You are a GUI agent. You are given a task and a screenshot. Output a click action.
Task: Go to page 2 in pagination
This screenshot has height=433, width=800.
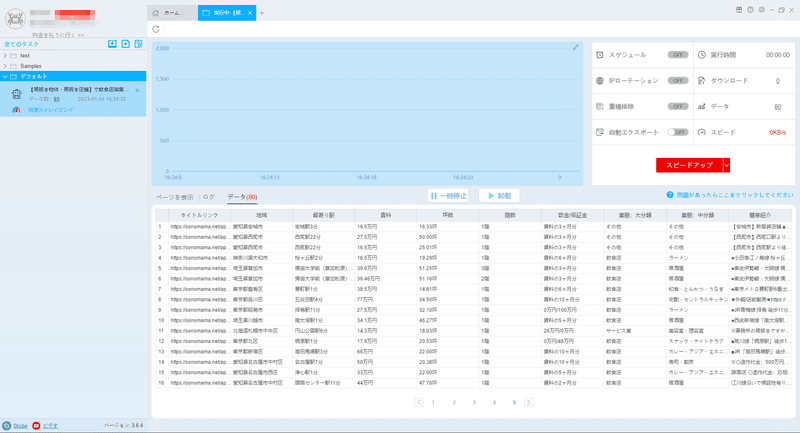(x=454, y=402)
